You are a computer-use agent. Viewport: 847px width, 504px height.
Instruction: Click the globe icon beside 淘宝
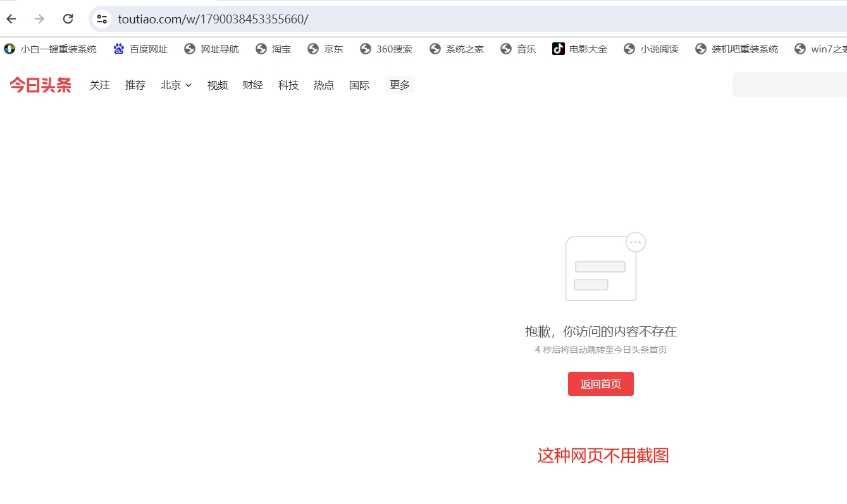coord(261,49)
